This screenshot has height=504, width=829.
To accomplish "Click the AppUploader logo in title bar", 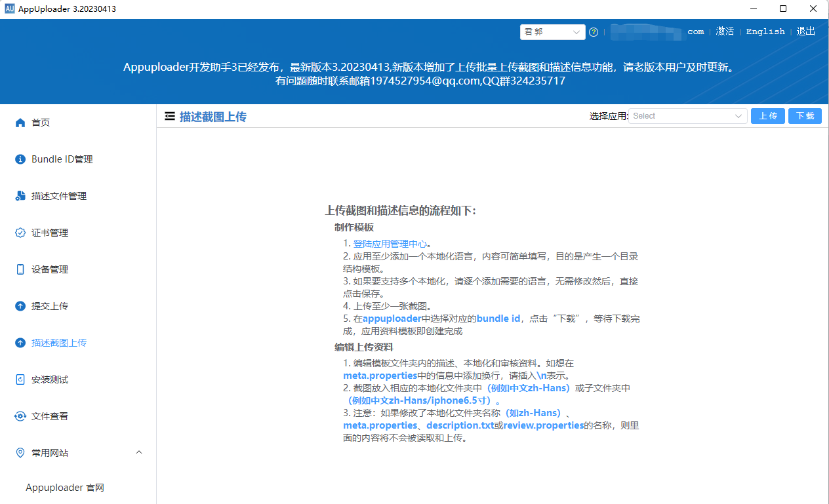I will click(x=9, y=9).
